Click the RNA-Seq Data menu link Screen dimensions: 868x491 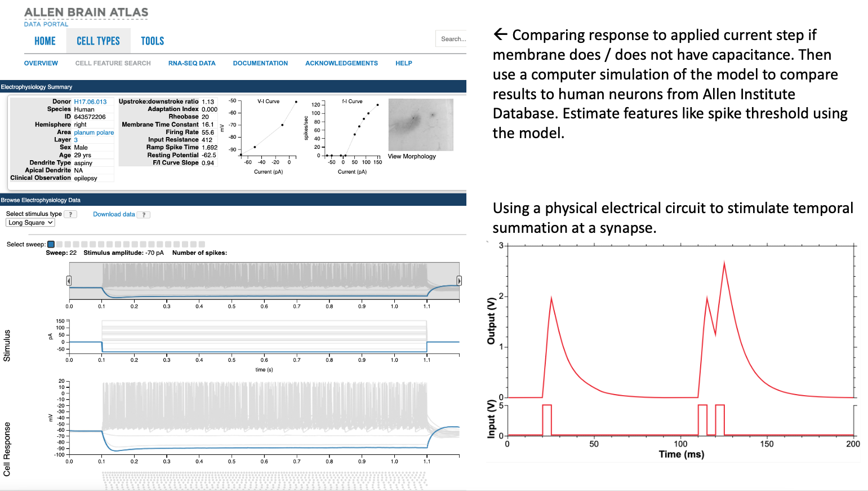click(192, 63)
